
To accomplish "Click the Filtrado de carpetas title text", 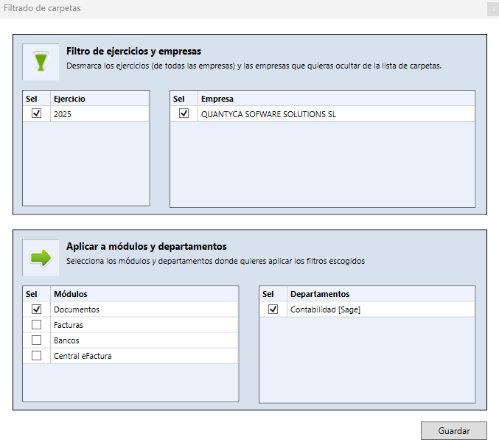I will point(42,8).
